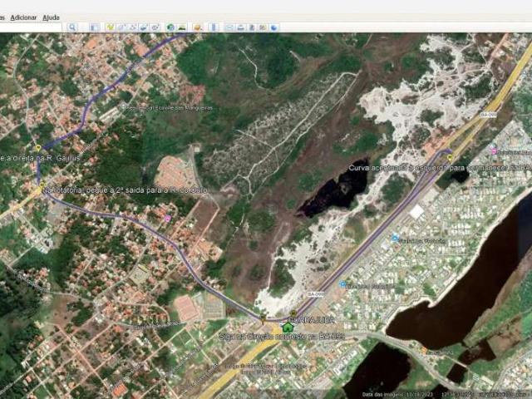Click the blue globe icon in the toolbar

tap(274, 27)
